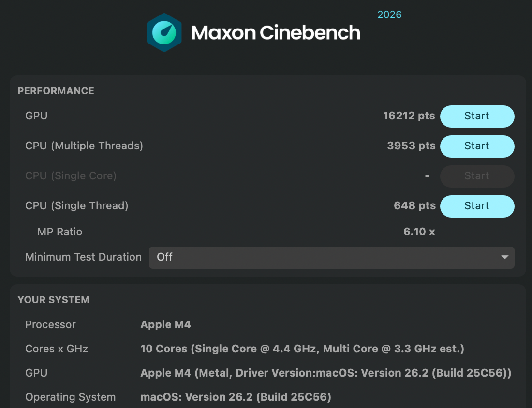The height and width of the screenshot is (408, 532).
Task: Click the 'PERFORMANCE' section heading
Action: 56,91
